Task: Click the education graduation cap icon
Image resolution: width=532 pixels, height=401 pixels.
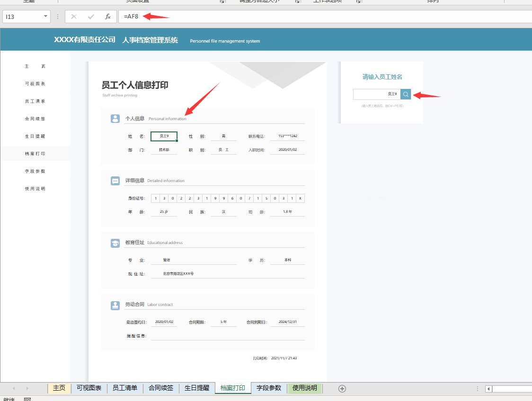Action: (115, 243)
